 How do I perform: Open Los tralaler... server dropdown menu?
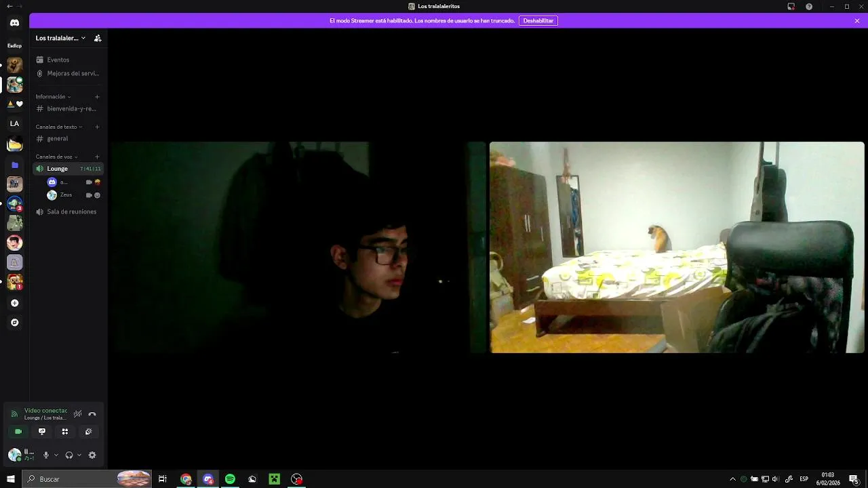[60, 39]
